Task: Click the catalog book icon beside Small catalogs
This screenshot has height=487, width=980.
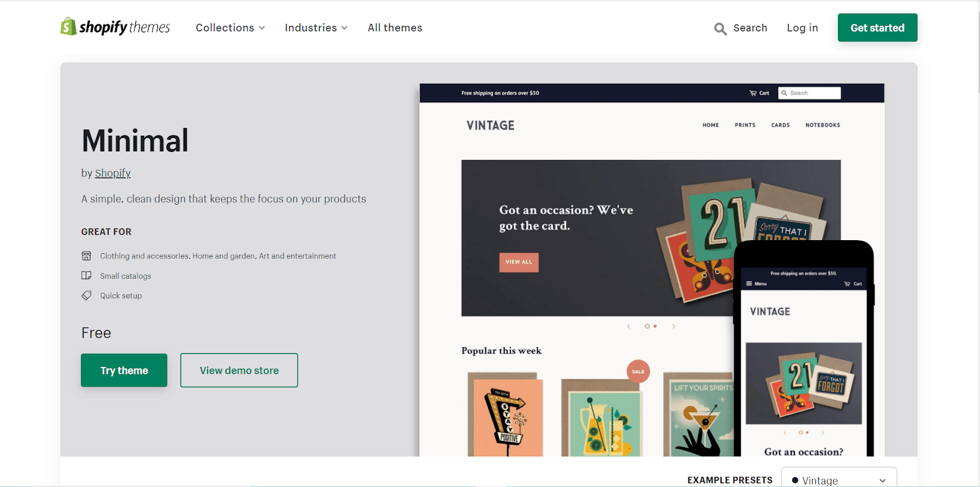Action: [86, 276]
